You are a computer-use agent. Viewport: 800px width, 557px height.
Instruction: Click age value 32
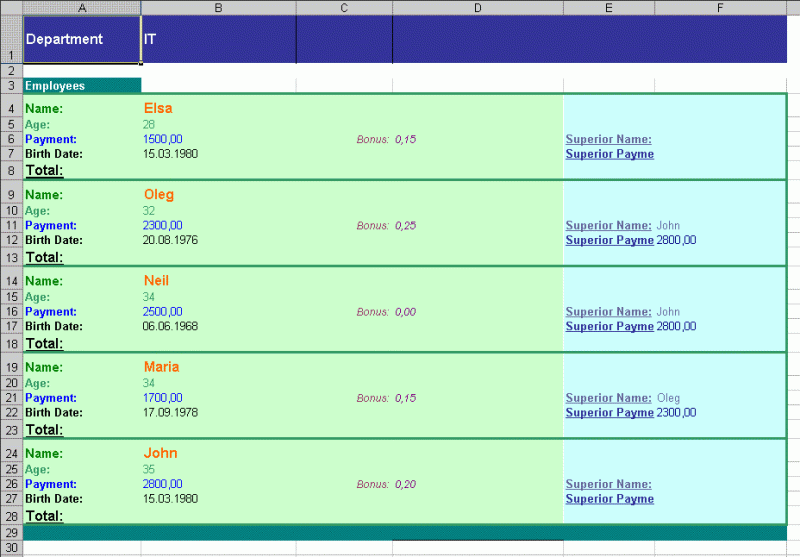pyautogui.click(x=148, y=211)
